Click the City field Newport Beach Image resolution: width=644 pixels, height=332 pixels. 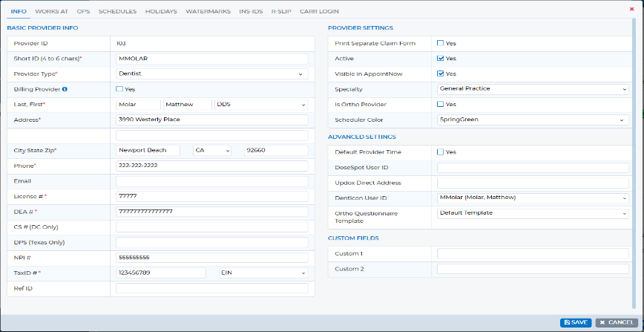148,150
